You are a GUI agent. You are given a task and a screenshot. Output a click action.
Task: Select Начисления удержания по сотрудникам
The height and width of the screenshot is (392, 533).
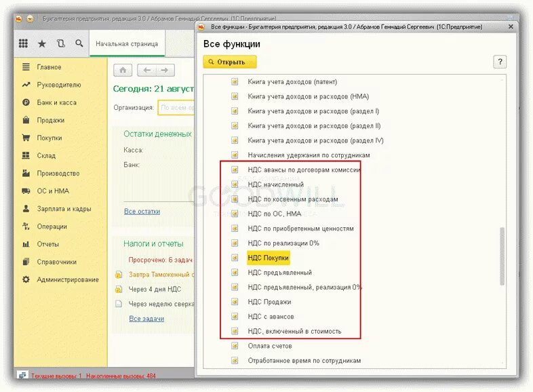[x=309, y=155]
